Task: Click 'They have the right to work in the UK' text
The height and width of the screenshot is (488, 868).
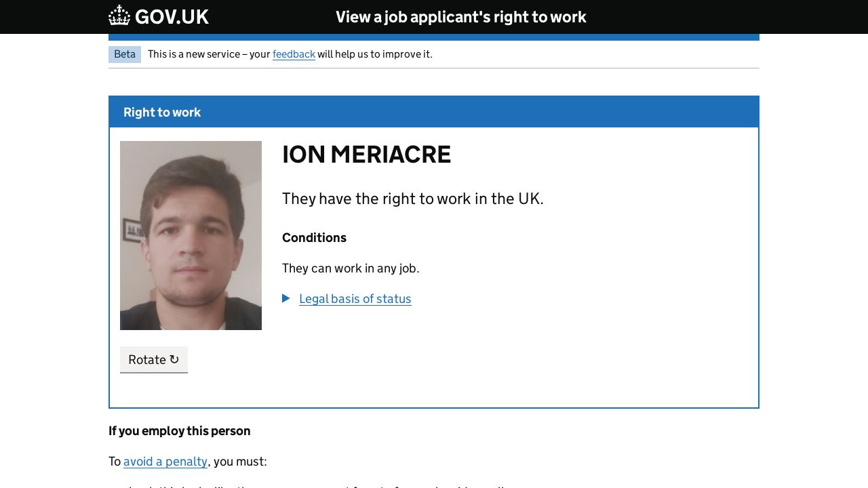Action: pyautogui.click(x=412, y=199)
